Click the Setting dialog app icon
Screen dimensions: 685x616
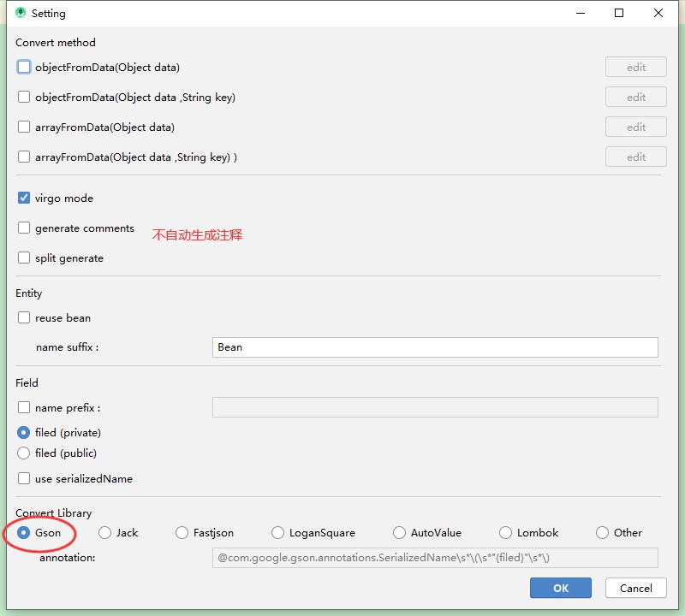point(20,14)
